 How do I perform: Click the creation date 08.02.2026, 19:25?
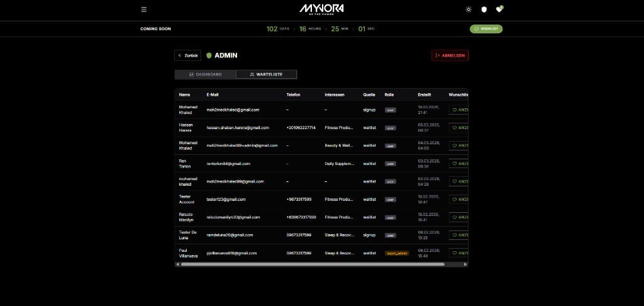(x=429, y=235)
